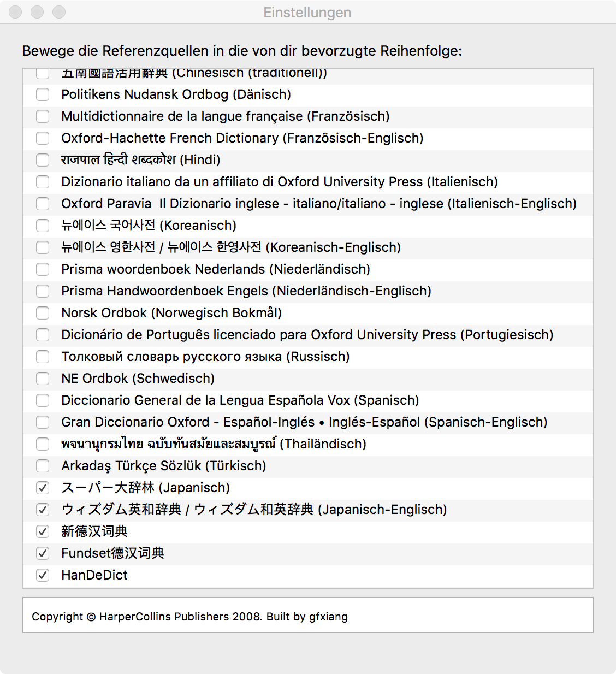Screen dimensions: 616x674
Task: Click the Dicionário de Português row
Action: coord(307,335)
